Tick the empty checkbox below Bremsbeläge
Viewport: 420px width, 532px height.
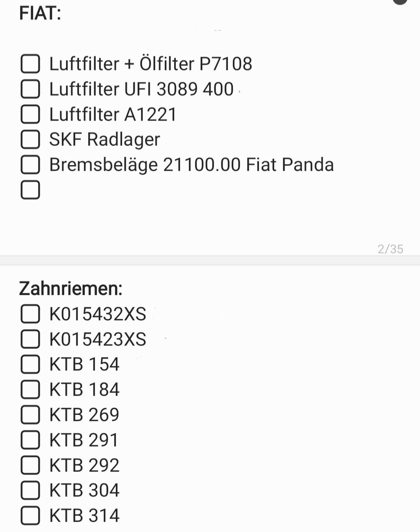pyautogui.click(x=30, y=190)
